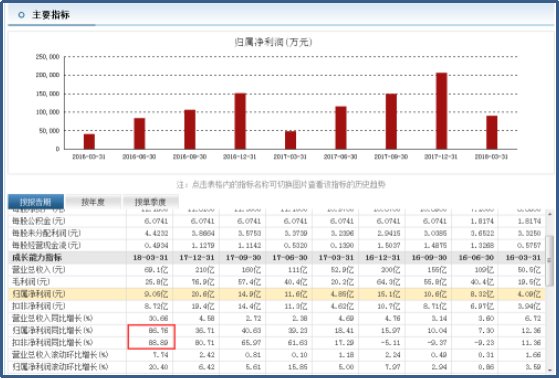Select the 扣非净利润同比增长(%) indicator name
This screenshot has width=559, height=379.
pyautogui.click(x=52, y=343)
